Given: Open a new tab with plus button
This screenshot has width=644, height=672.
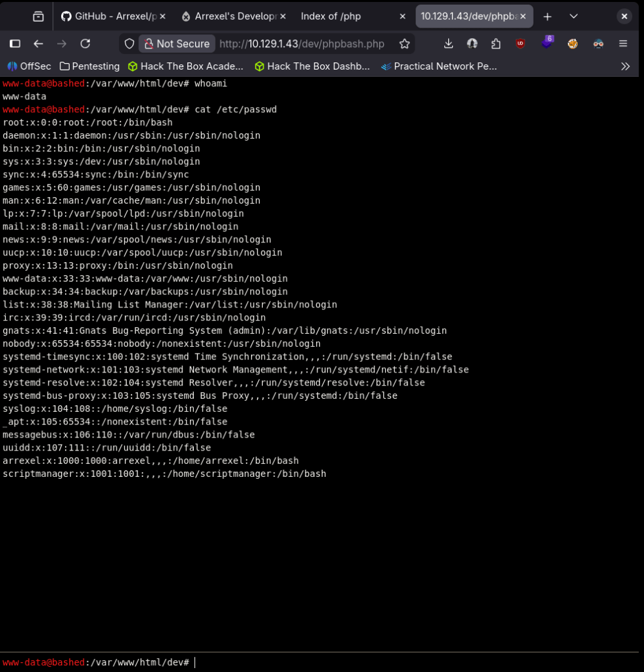Looking at the screenshot, I should pos(547,16).
